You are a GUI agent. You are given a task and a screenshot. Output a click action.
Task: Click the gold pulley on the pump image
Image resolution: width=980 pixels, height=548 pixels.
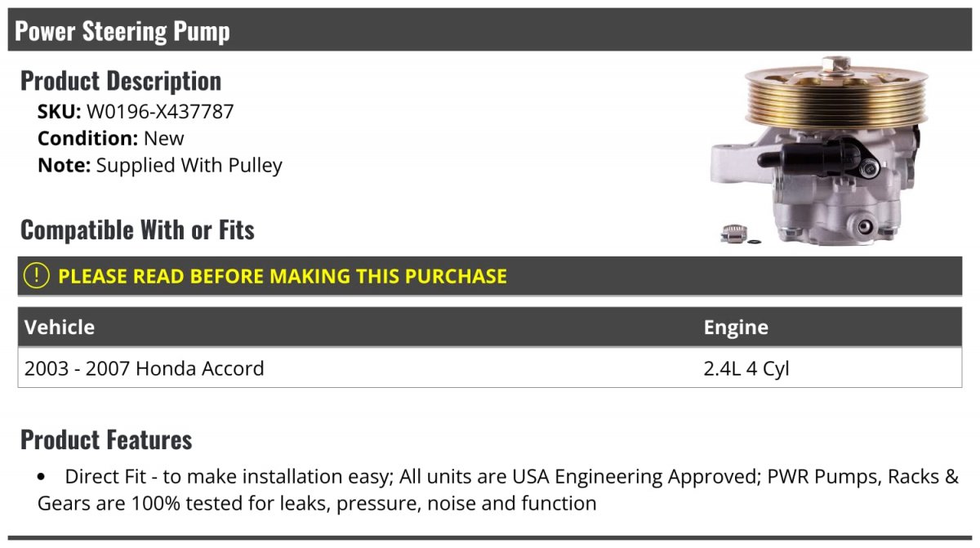836,96
